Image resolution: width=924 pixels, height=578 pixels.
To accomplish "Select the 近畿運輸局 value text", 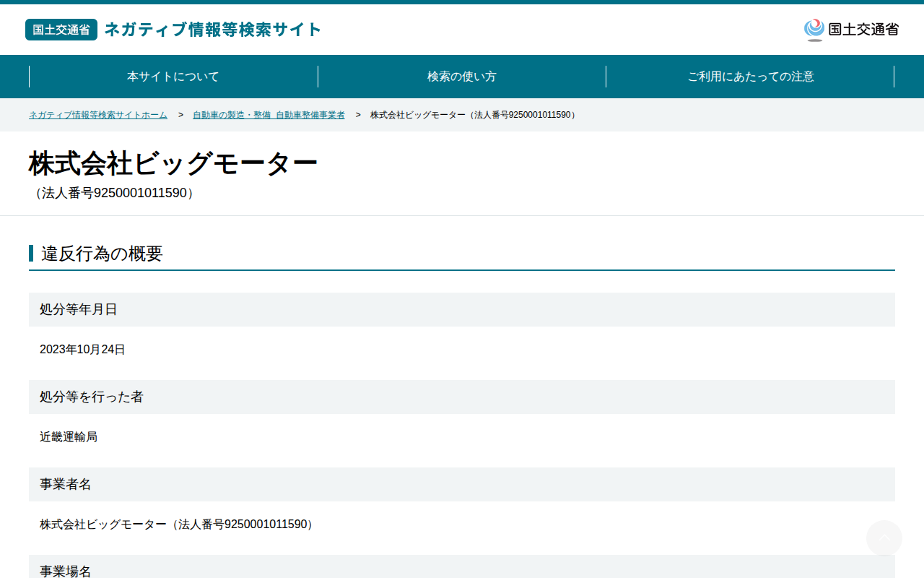I will (69, 437).
